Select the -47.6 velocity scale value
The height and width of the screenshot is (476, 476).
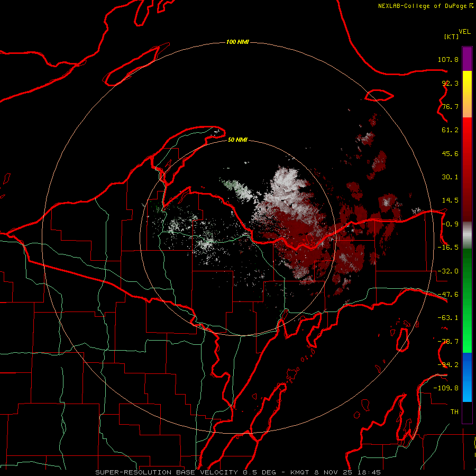tap(448, 295)
